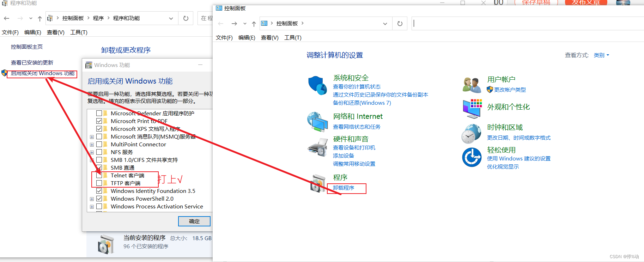
Task: Expand Microsoft MSMQ server tree node
Action: [x=92, y=137]
